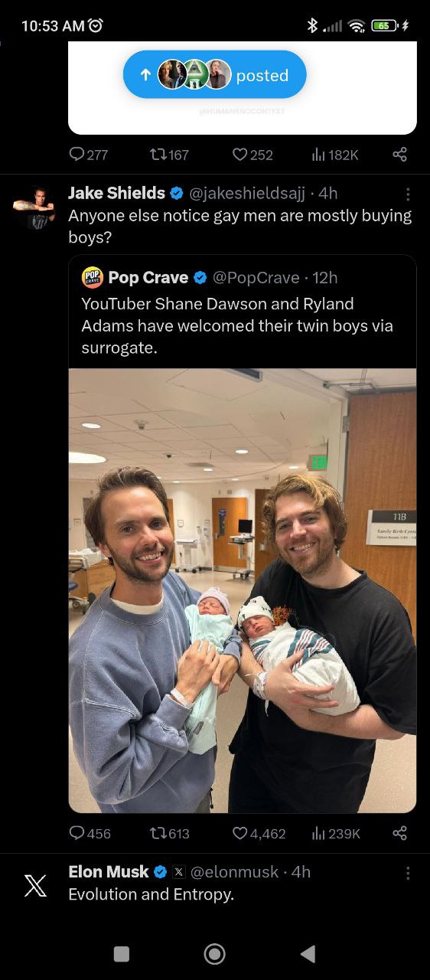Viewport: 430px width, 980px height.
Task: Tap the "posted" new tweets pill
Action: 215,74
